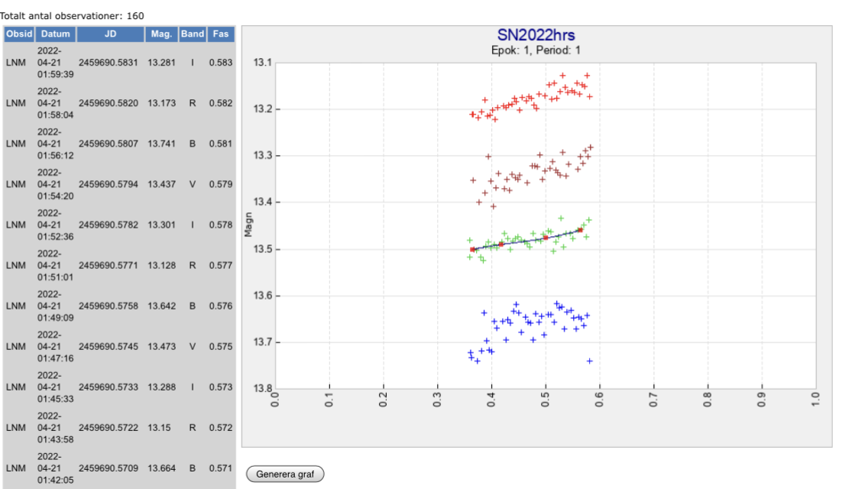Click the date cell 2022-04-21 01:45:33
868x489 pixels.
click(56, 387)
